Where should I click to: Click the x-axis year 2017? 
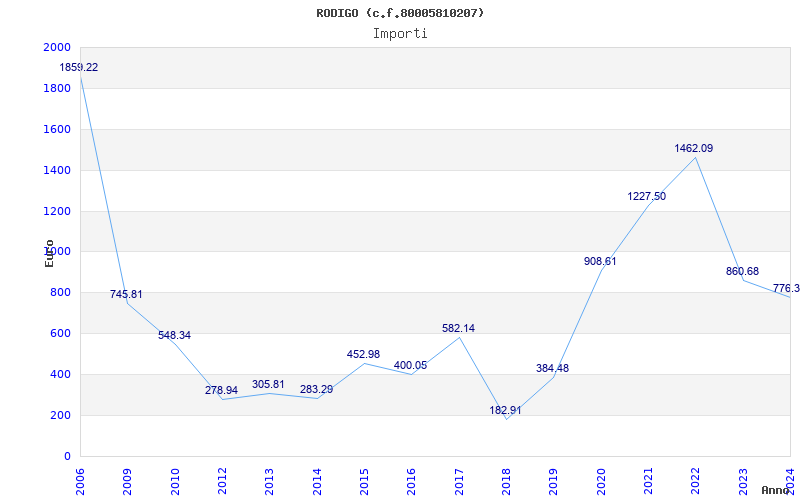459,482
